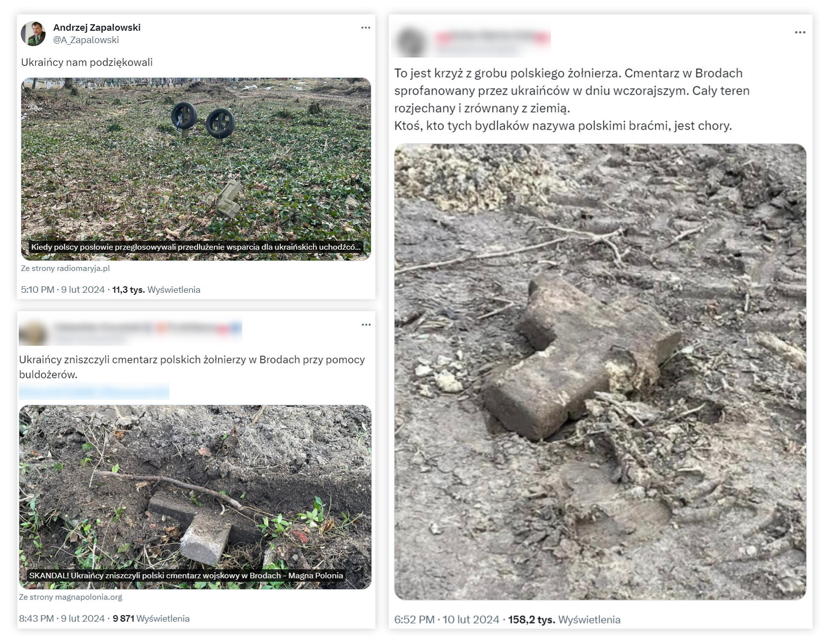Click the 11,3 tys. Wyświetlenia count
This screenshot has width=828, height=644.
pos(156,290)
